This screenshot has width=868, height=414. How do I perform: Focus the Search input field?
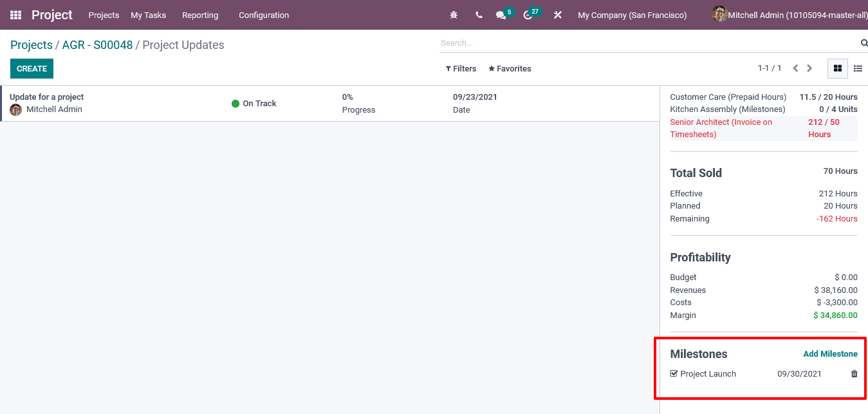(649, 43)
